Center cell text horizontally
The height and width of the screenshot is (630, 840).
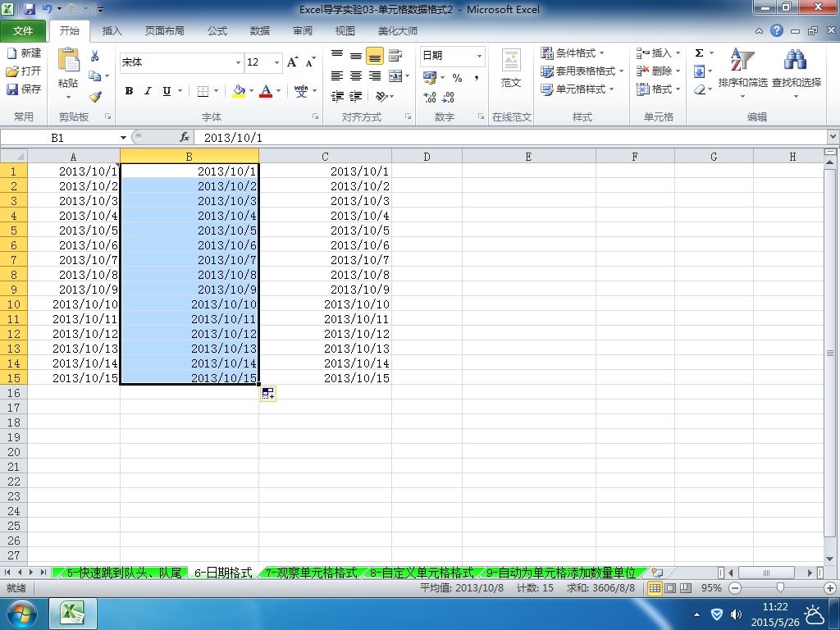(356, 75)
